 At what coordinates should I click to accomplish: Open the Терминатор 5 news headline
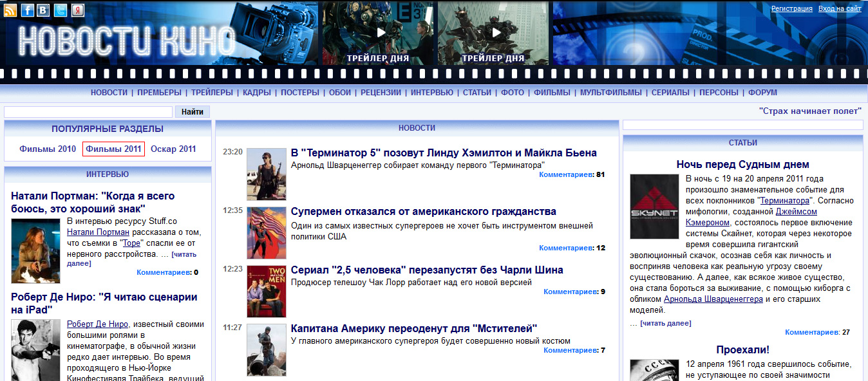[444, 153]
